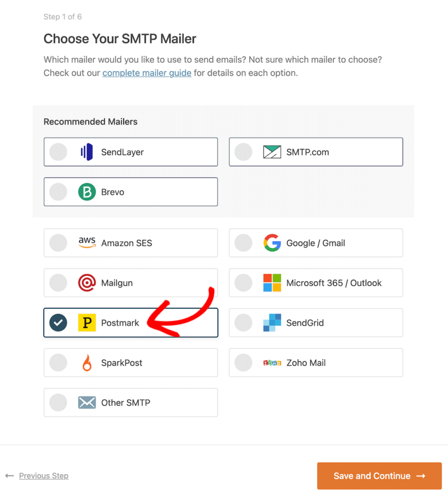The height and width of the screenshot is (497, 448).
Task: Select the Other SMTP radio button
Action: (x=58, y=403)
